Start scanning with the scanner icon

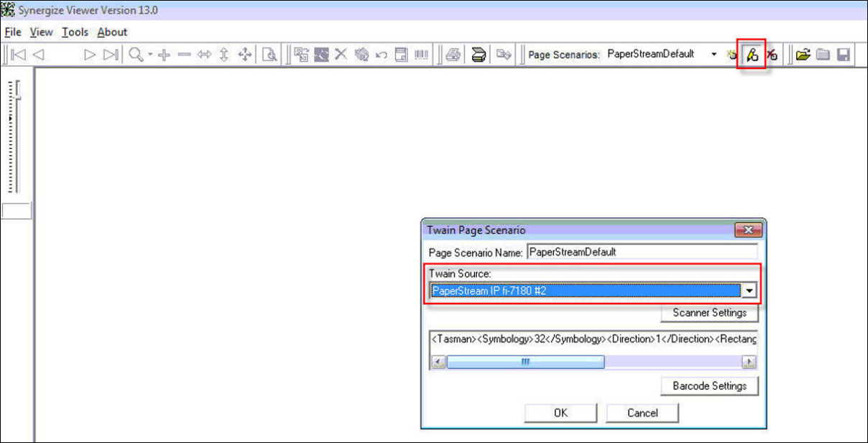pos(479,55)
